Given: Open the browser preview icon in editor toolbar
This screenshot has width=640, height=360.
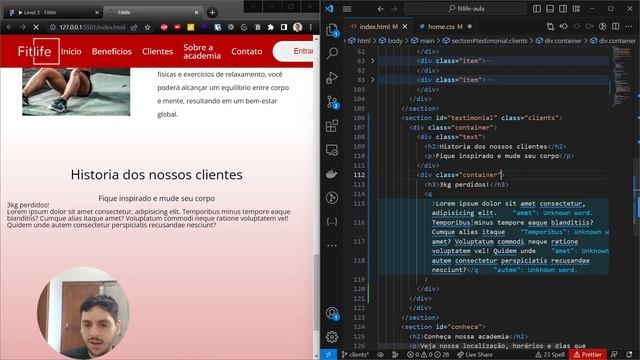Looking at the screenshot, I should tap(602, 27).
